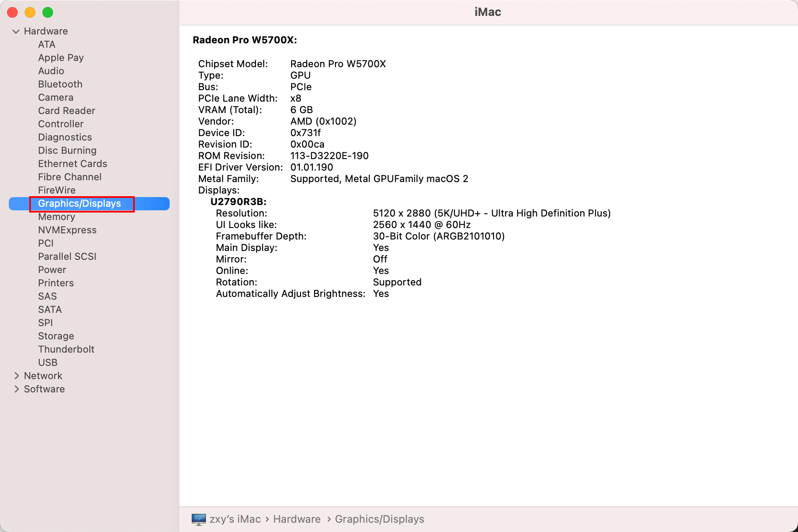Select NVMExpress entry
The height and width of the screenshot is (532, 798).
pos(67,230)
